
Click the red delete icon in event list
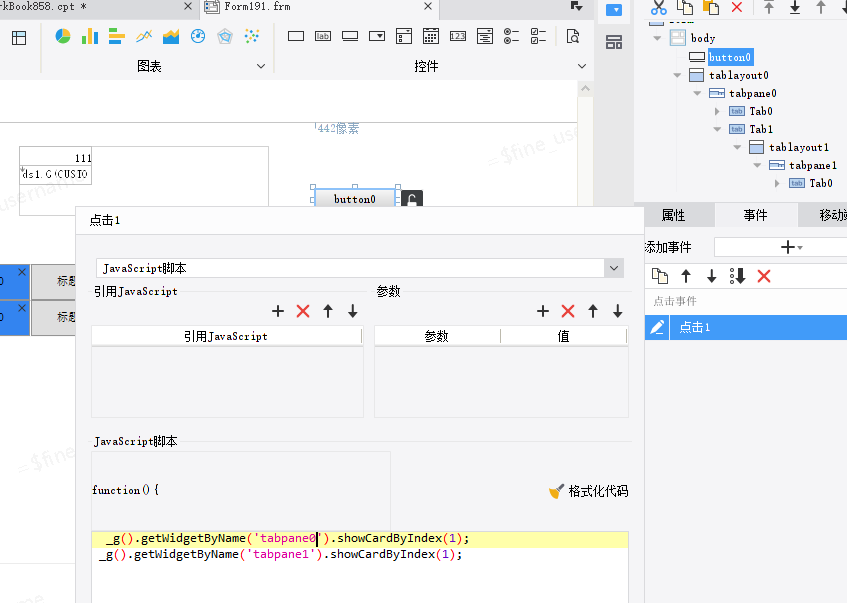point(764,277)
